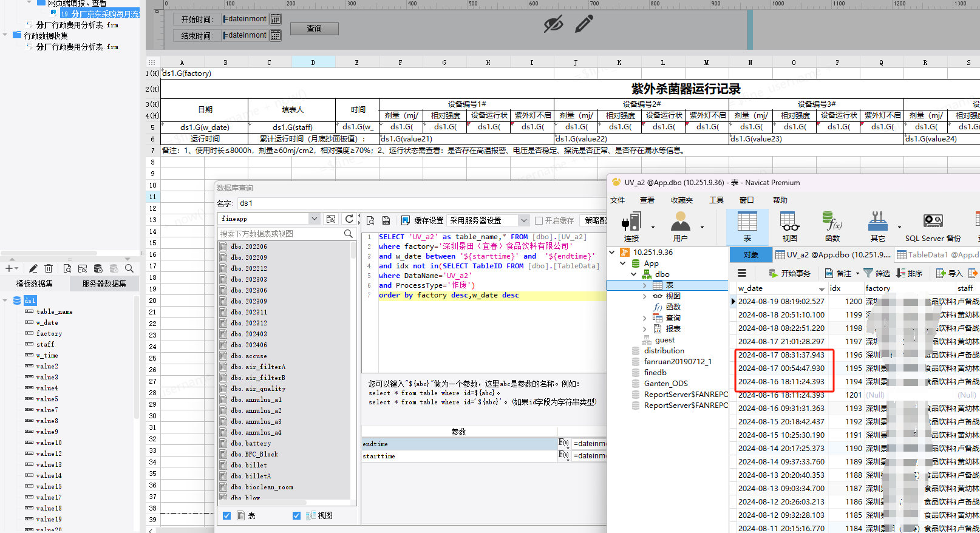Click the hamburger menu icon in Navicat table view
This screenshot has height=533, width=980.
tap(741, 273)
